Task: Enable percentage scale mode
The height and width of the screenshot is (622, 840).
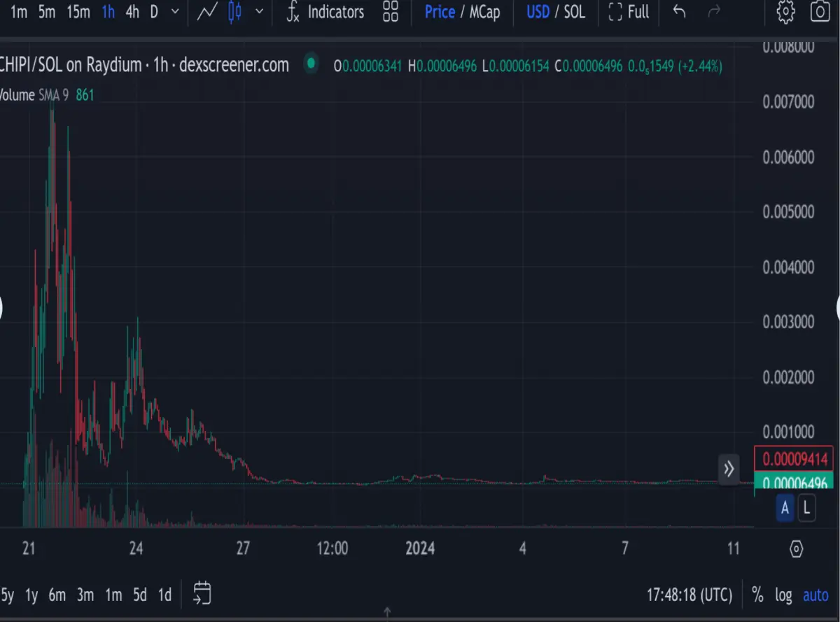Action: point(757,595)
